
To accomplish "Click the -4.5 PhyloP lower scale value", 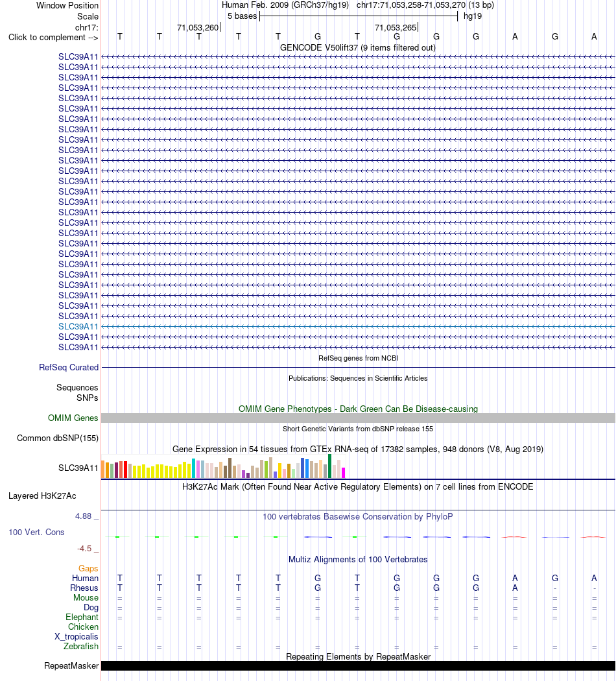I will pyautogui.click(x=84, y=549).
